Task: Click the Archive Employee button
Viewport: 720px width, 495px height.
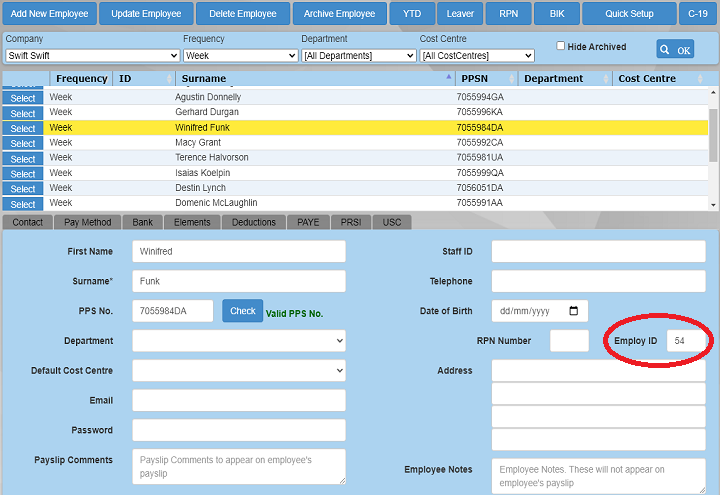Action: (339, 14)
